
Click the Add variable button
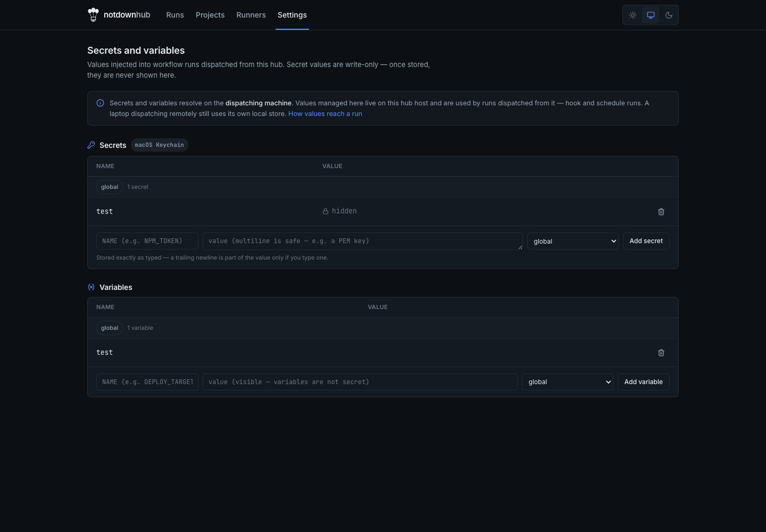(x=644, y=382)
